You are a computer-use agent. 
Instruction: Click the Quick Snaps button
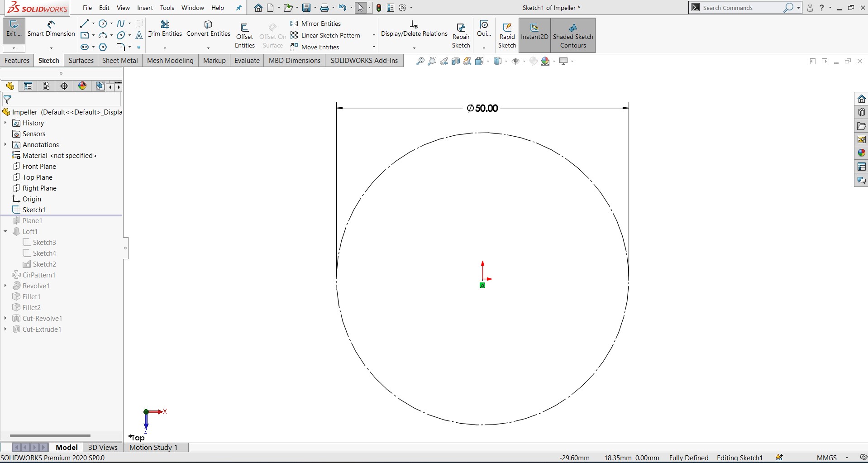coord(484,29)
